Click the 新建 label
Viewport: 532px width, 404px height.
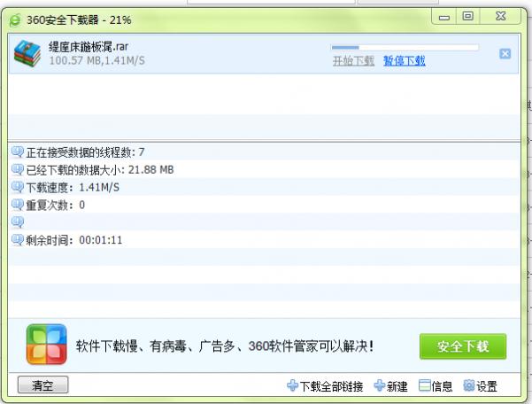coord(397,386)
